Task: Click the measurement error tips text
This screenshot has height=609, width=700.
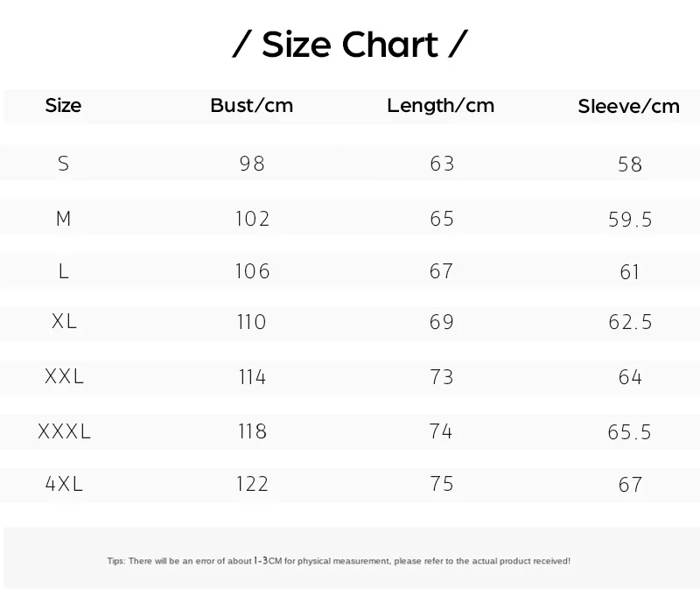Action: point(339,560)
